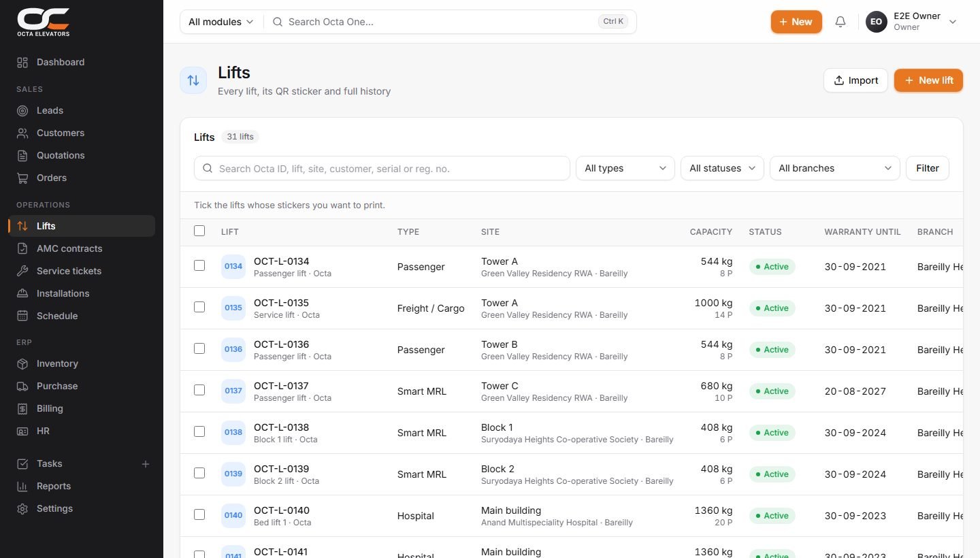Open the All branches filter dropdown
The height and width of the screenshot is (558, 980).
coord(835,168)
